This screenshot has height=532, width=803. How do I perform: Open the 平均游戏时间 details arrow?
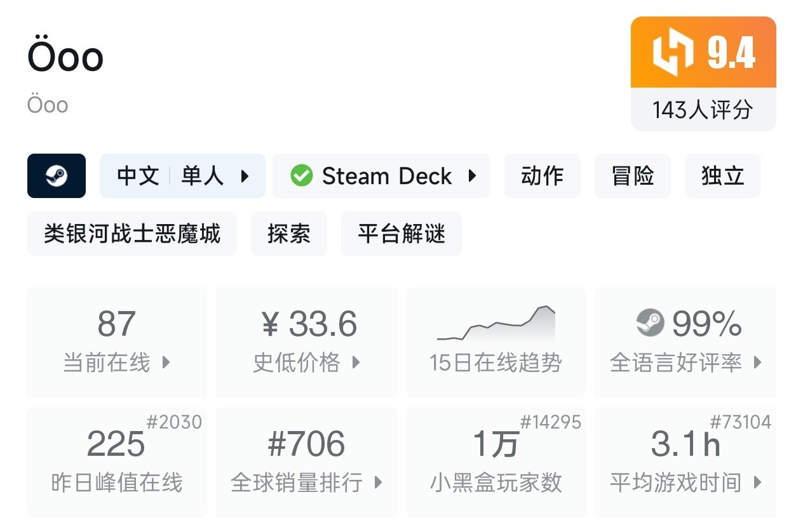(x=757, y=482)
